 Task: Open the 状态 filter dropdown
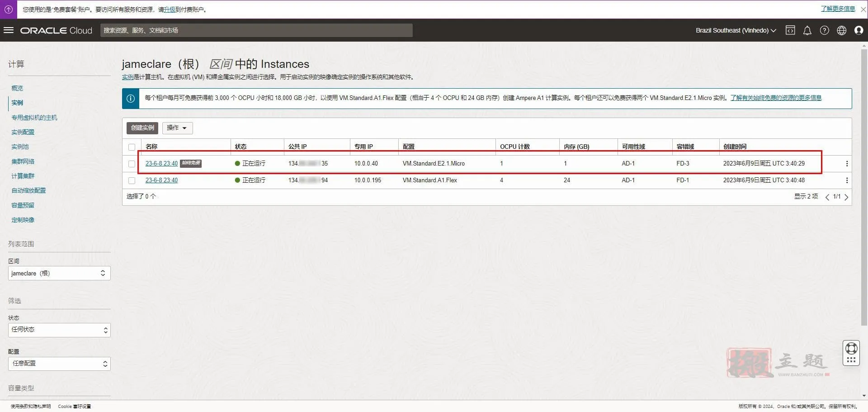tap(59, 330)
